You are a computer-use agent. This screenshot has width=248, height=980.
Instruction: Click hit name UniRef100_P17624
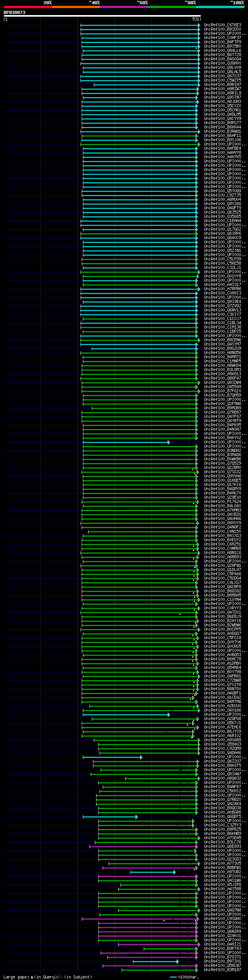222,502
